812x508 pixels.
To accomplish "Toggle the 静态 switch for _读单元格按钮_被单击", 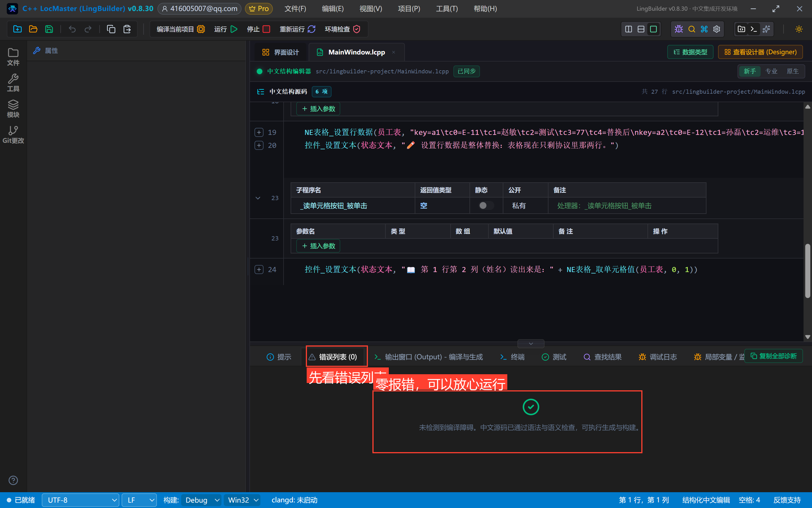I will (486, 206).
